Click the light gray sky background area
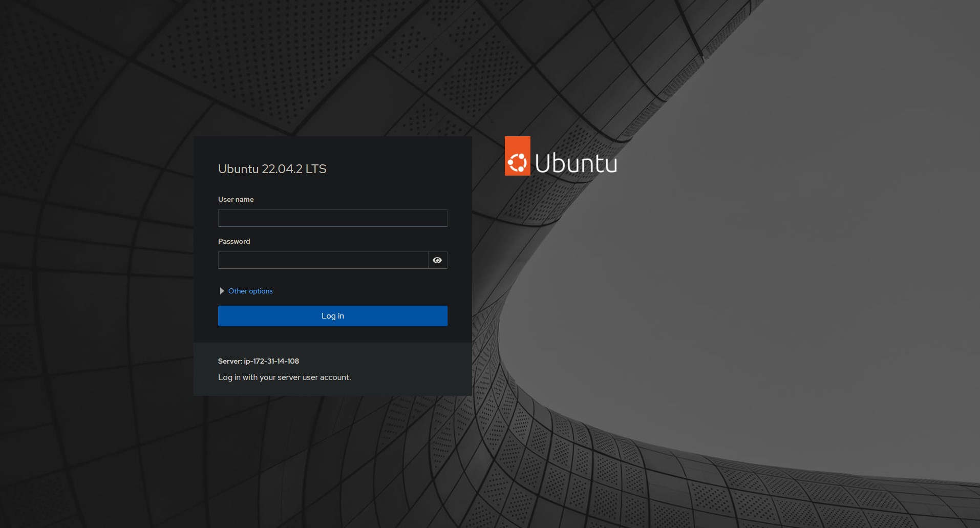 pyautogui.click(x=768, y=256)
